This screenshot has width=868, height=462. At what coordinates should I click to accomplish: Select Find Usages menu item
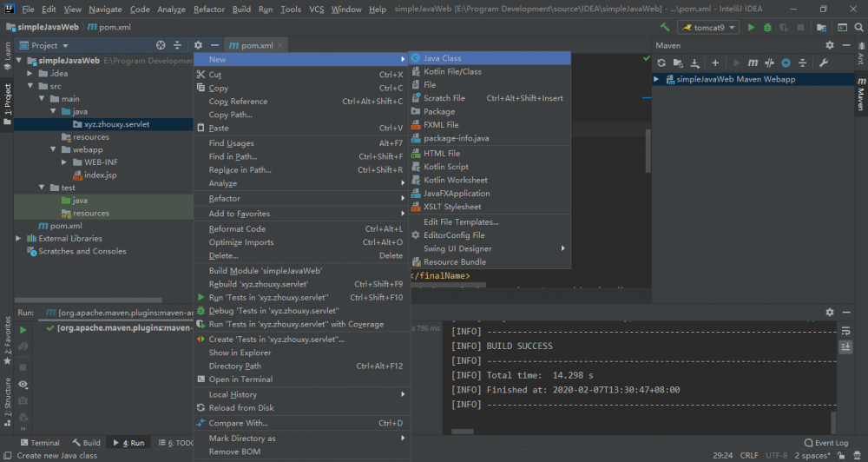pyautogui.click(x=302, y=143)
